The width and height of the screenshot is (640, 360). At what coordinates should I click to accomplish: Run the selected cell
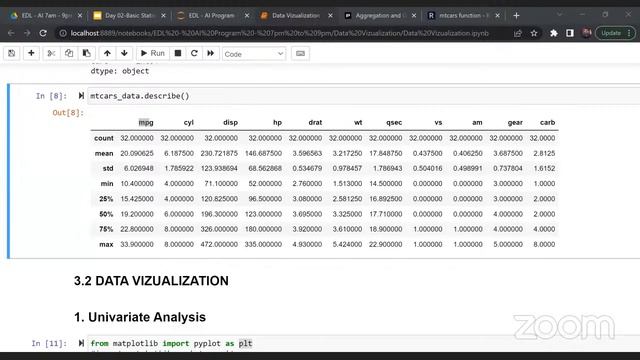pyautogui.click(x=153, y=53)
